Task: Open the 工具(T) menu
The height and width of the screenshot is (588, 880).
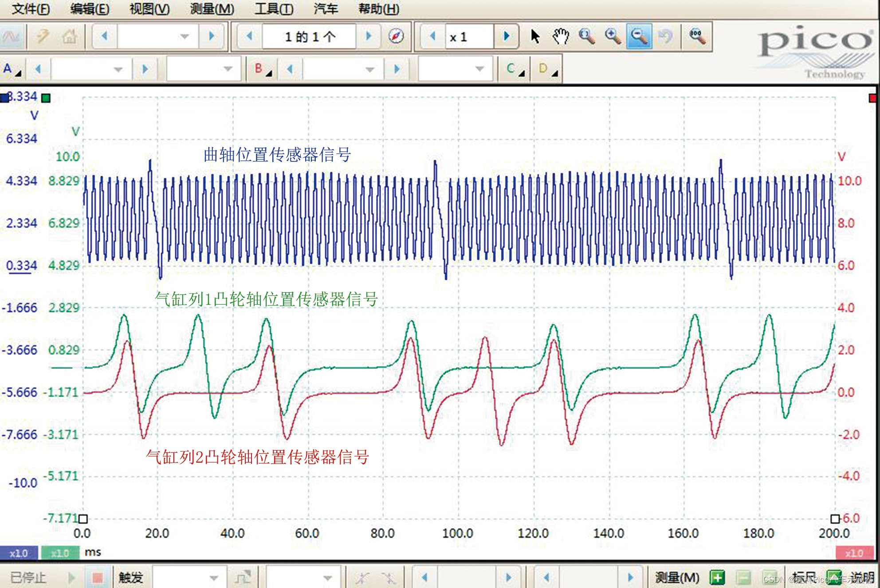Action: (274, 8)
